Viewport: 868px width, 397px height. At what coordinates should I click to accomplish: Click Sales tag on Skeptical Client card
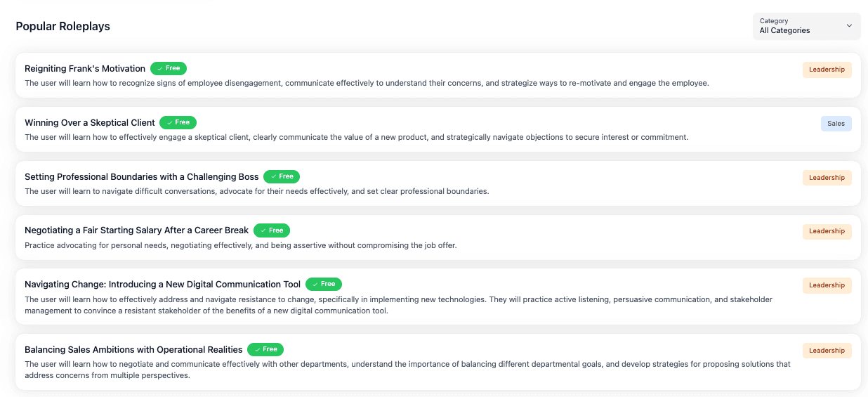(x=836, y=124)
